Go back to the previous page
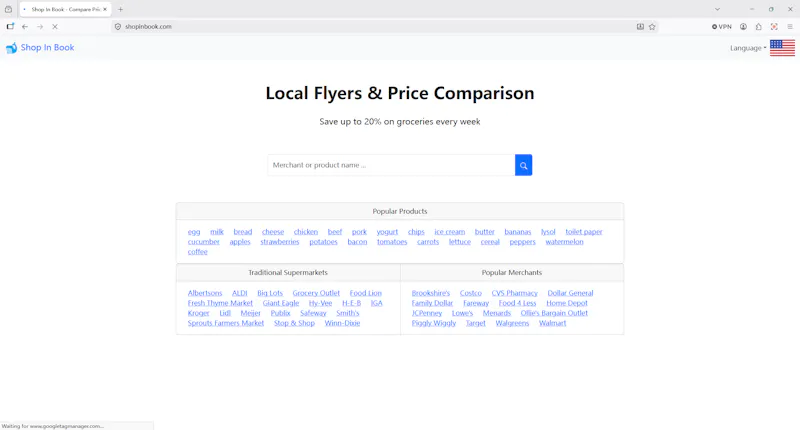Screen dimensions: 800x430 tap(24, 27)
